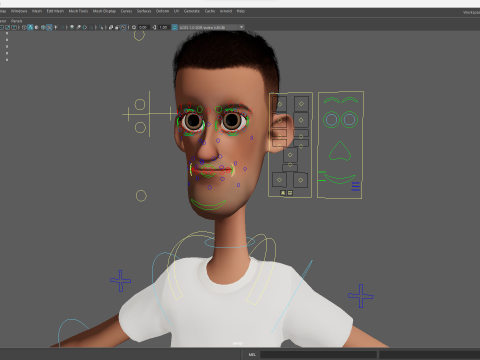The height and width of the screenshot is (360, 480).
Task: Open the Help menu
Action: [x=241, y=11]
